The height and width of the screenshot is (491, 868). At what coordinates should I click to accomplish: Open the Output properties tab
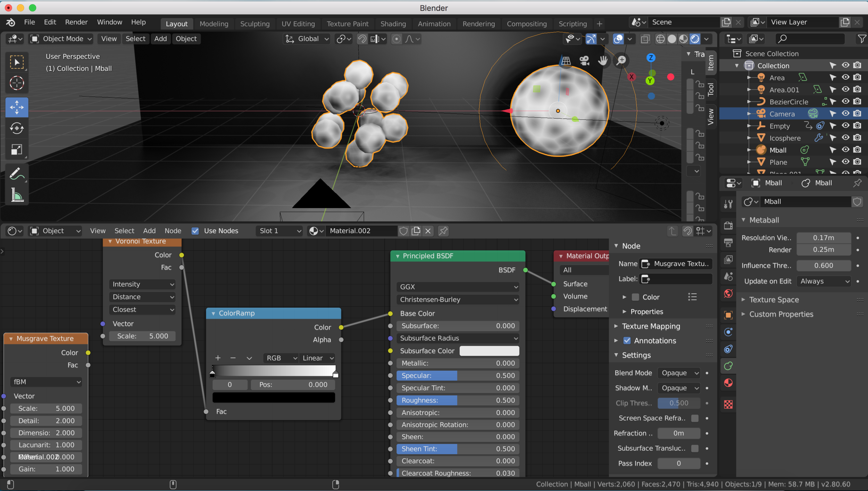pos(728,242)
